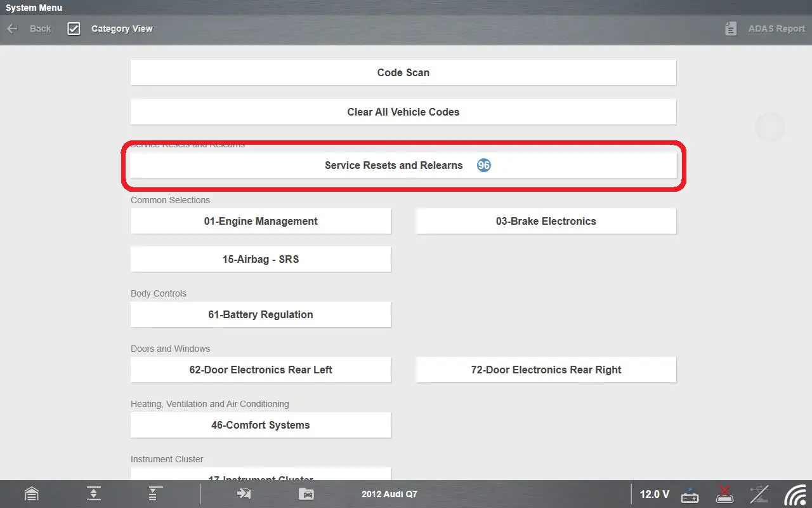Click the vehicle change arrow icon
The width and height of the screenshot is (812, 508).
coord(244,494)
